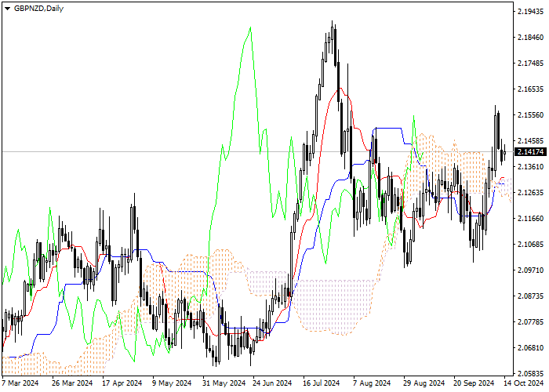
Task: Click the 2.15560 price axis label
Action: (531, 115)
